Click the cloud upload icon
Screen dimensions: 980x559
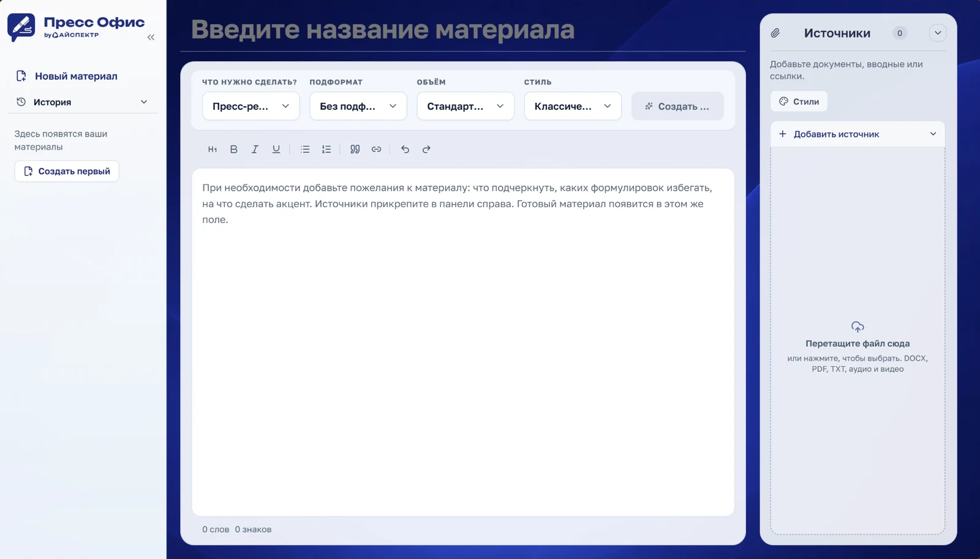(x=858, y=327)
